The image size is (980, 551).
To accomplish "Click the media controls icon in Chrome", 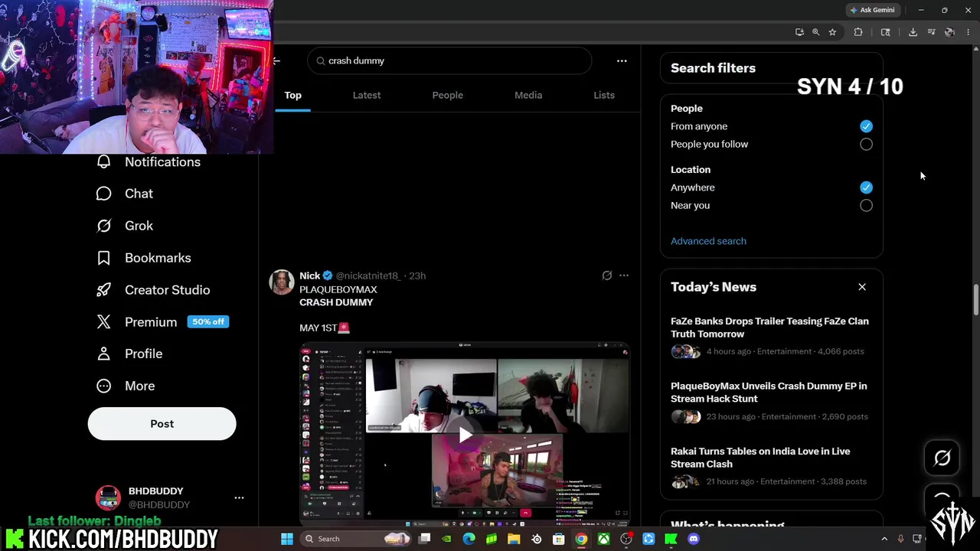I will point(931,32).
